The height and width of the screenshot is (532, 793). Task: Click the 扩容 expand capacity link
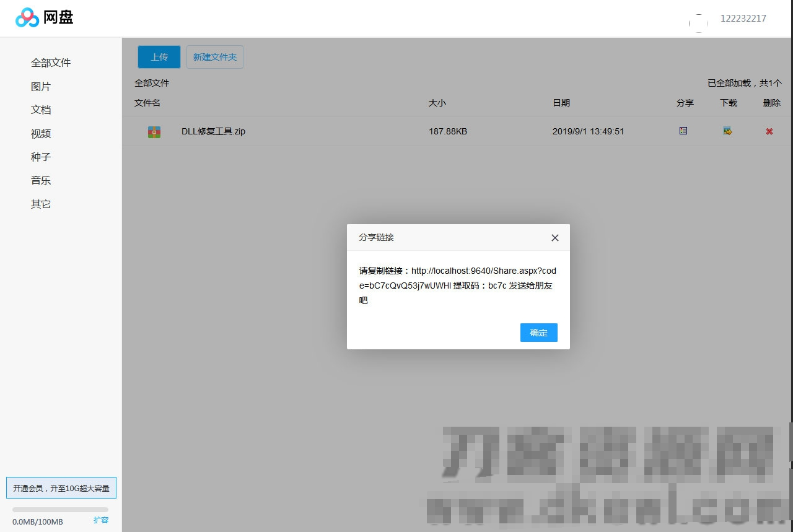[101, 520]
